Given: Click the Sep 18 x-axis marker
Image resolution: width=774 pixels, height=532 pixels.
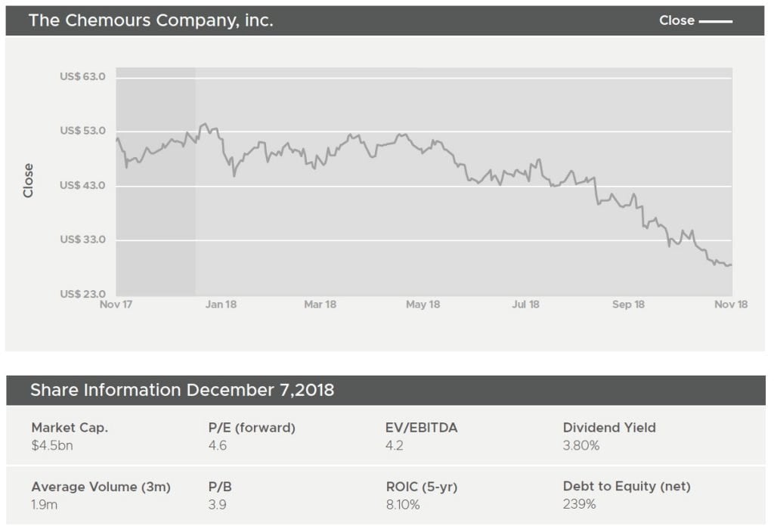Looking at the screenshot, I should 628,305.
